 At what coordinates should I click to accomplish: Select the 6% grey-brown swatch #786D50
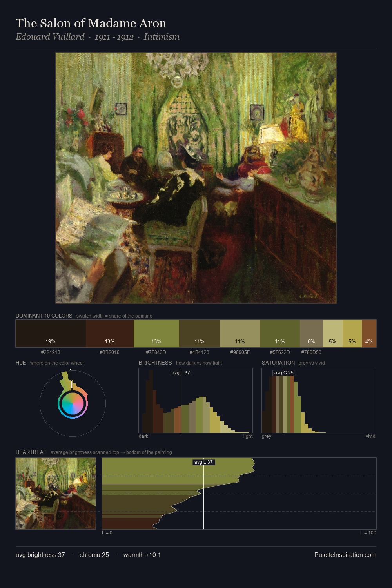tap(311, 334)
